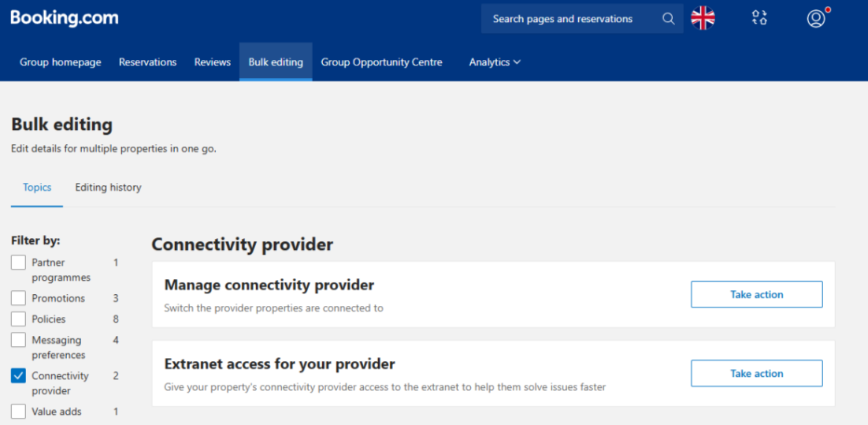Viewport: 868px width, 425px height.
Task: Open the user account profile icon
Action: coord(816,18)
